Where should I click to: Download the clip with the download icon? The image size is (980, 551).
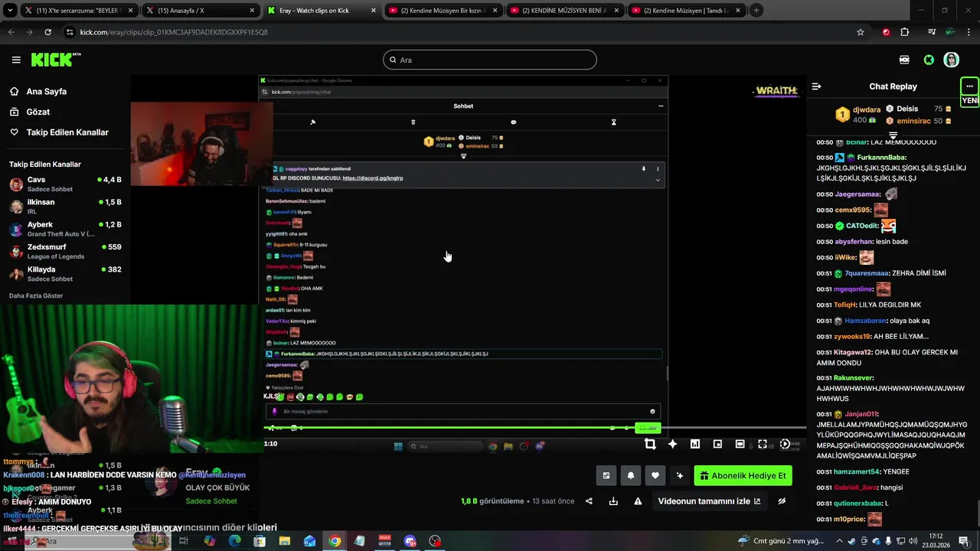point(613,501)
